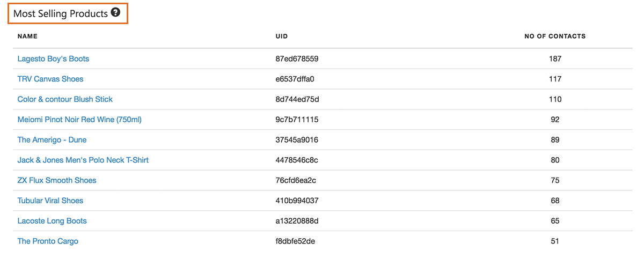The width and height of the screenshot is (644, 258).
Task: Select Color & contour Blush Stick product
Action: point(65,99)
